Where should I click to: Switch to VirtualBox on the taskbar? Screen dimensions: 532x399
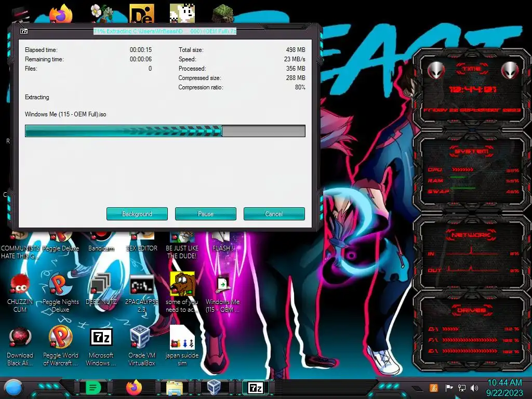pos(214,388)
